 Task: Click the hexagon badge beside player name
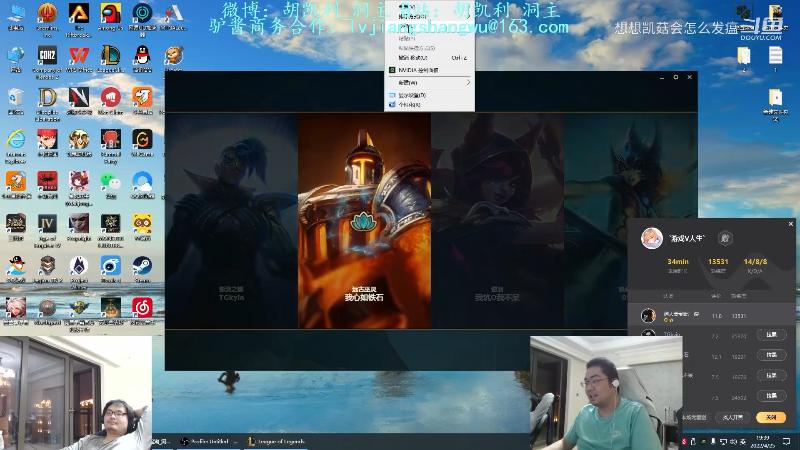tap(725, 238)
